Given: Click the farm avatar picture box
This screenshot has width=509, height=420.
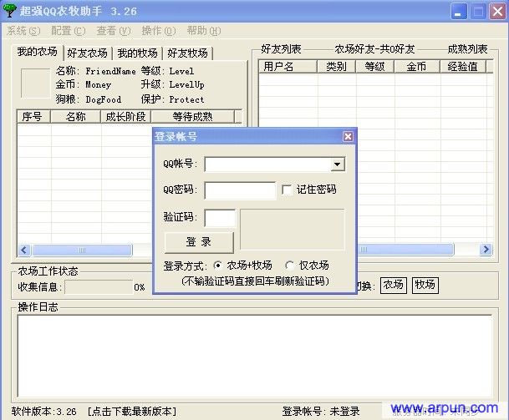Looking at the screenshot, I should 35,83.
